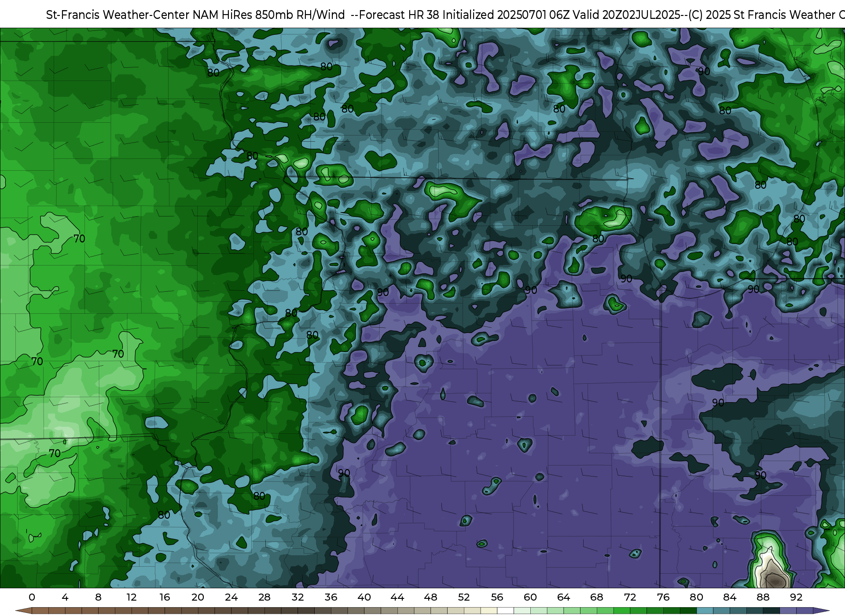
Task: Click the white swatch at 56 on colorbar
Action: 505,611
